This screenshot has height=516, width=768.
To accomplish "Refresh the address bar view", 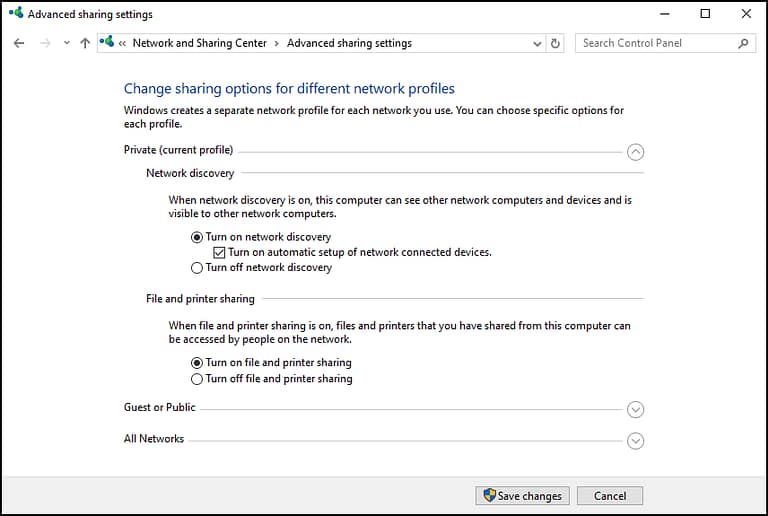I will (555, 43).
